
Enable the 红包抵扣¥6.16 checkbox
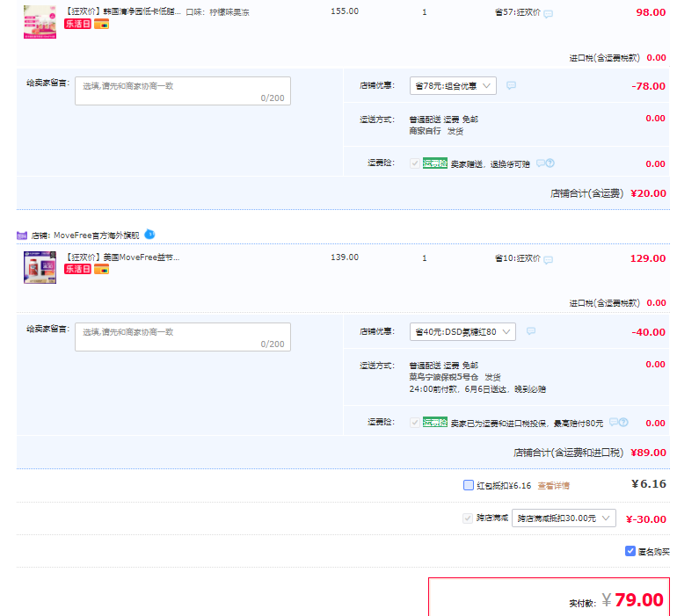pos(469,485)
